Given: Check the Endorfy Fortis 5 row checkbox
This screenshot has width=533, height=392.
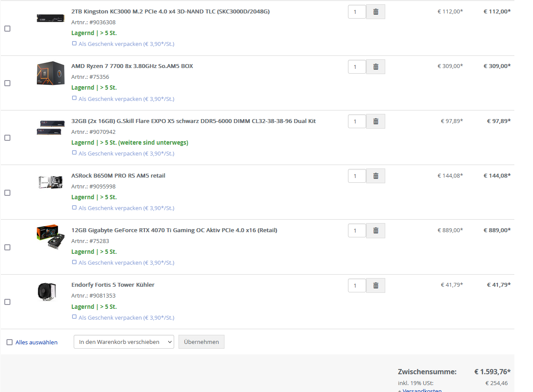Looking at the screenshot, I should coord(7,302).
